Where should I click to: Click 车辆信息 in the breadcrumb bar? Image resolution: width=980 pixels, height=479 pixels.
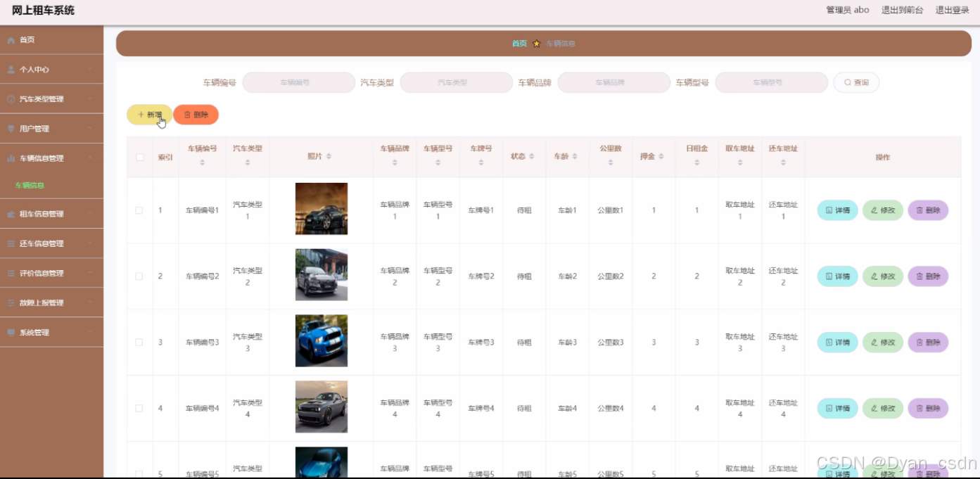tap(561, 44)
